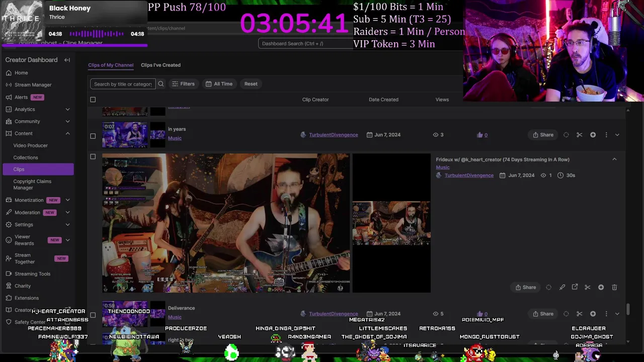Click the scissors icon in 'in years' row
The width and height of the screenshot is (644, 362).
pos(580,135)
